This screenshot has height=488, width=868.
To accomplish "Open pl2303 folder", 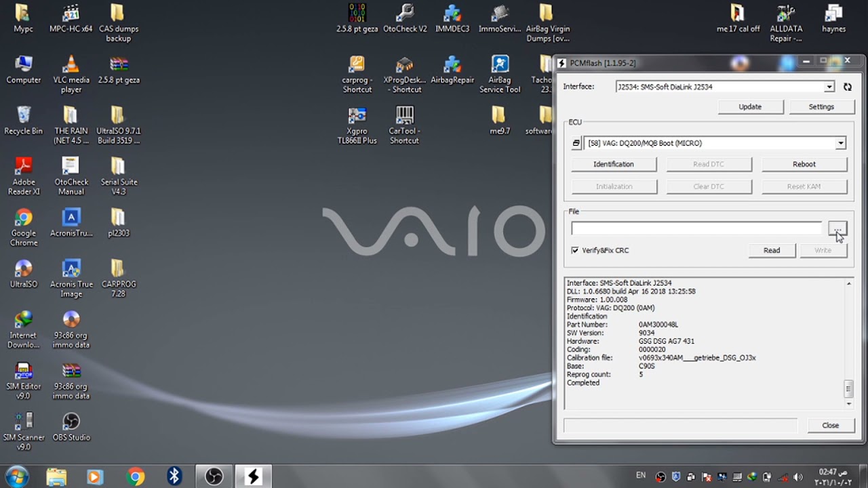I will (x=119, y=222).
